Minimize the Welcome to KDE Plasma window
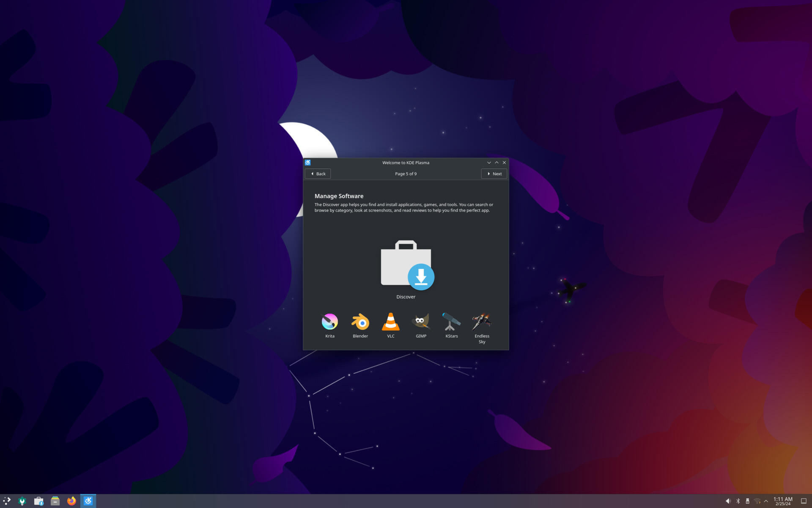The image size is (812, 508). [489, 163]
